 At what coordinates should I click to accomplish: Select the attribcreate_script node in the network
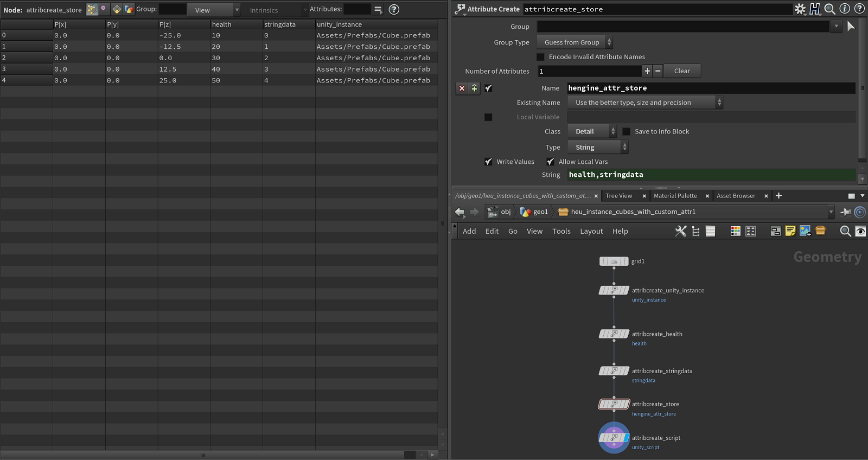pyautogui.click(x=614, y=438)
